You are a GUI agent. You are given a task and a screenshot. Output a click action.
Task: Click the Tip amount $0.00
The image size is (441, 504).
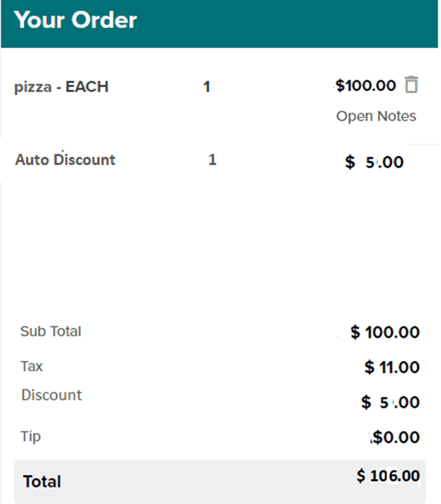(396, 437)
